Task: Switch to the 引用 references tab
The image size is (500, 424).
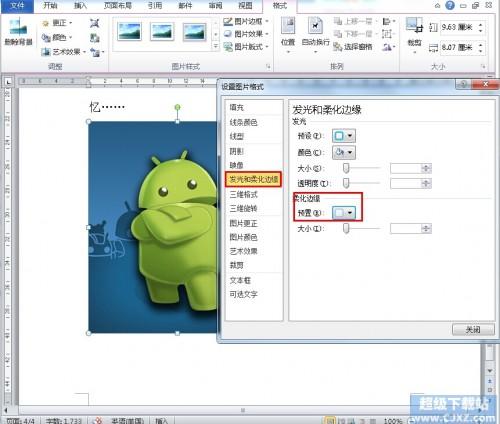Action: click(x=155, y=6)
